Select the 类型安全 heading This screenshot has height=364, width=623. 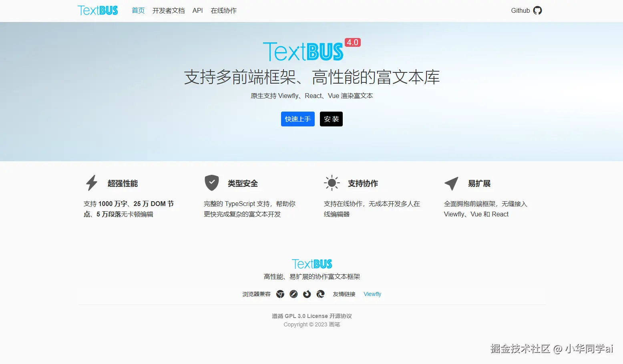tap(243, 183)
